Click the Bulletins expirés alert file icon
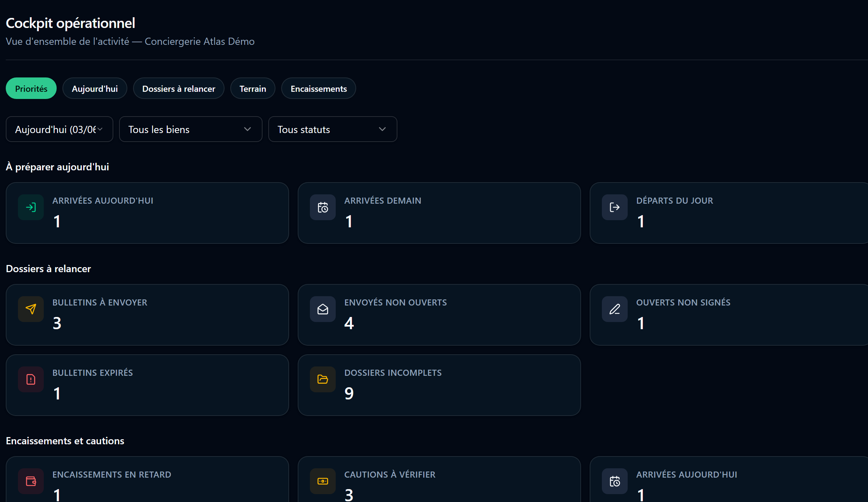Screen dimensions: 868x502 [31, 379]
